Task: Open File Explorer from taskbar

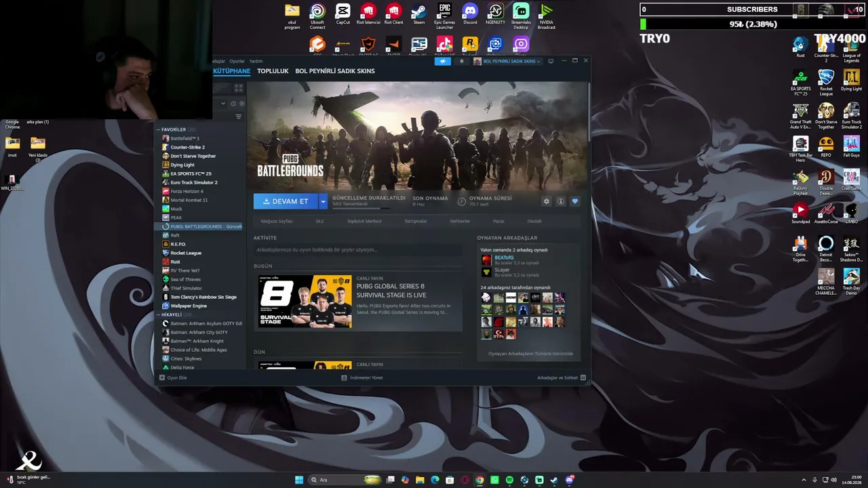Action: click(x=420, y=480)
